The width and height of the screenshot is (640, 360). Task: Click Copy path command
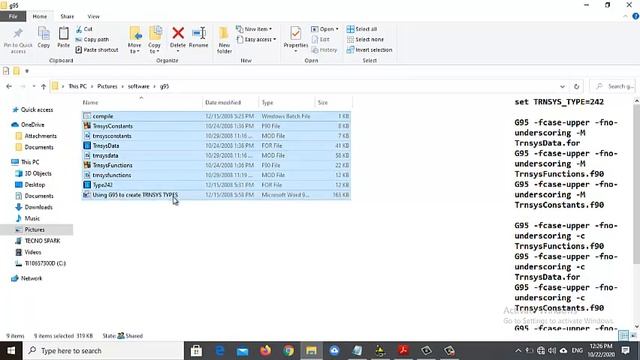tap(92, 40)
